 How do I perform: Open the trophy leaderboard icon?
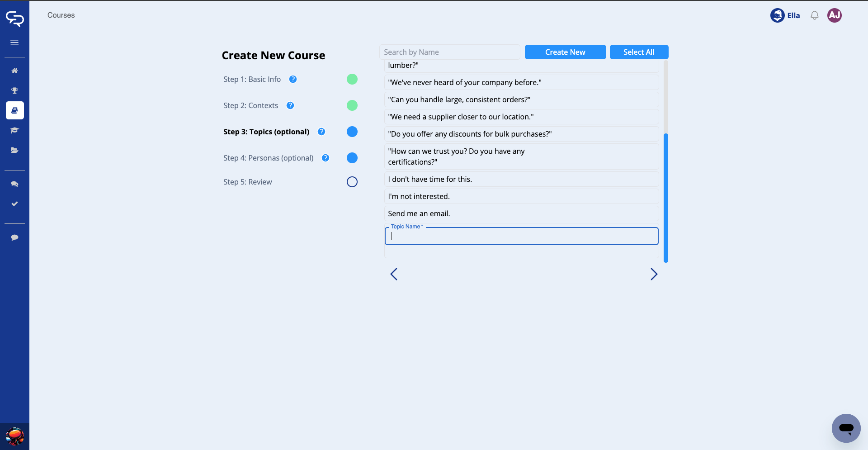pyautogui.click(x=14, y=90)
